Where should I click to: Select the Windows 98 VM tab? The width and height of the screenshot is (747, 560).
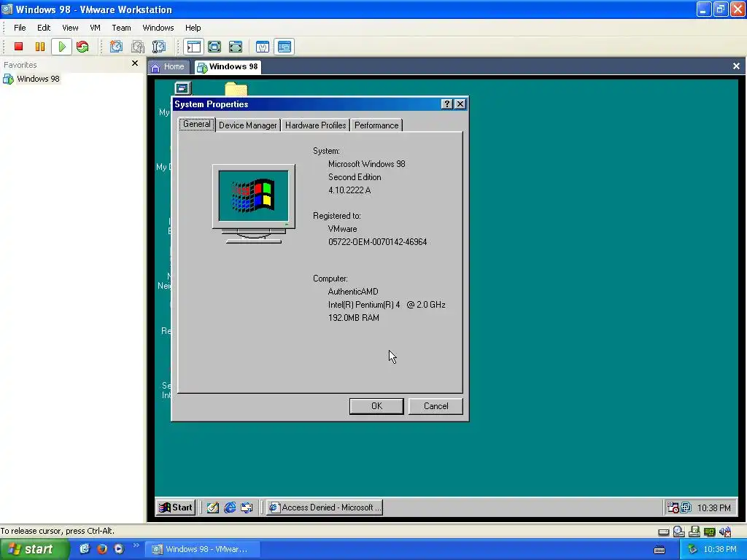pyautogui.click(x=228, y=66)
